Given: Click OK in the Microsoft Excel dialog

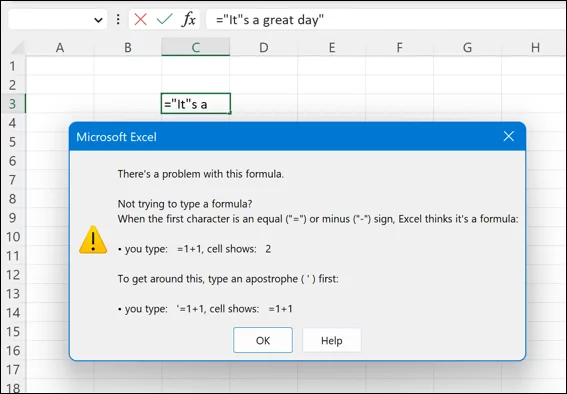Looking at the screenshot, I should tap(263, 340).
